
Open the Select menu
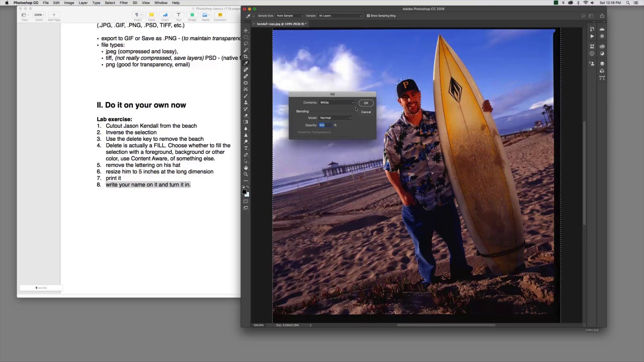[110, 3]
